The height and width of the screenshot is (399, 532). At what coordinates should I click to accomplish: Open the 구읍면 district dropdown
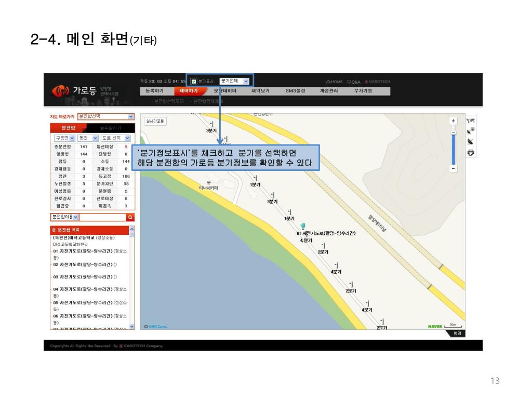[64, 138]
